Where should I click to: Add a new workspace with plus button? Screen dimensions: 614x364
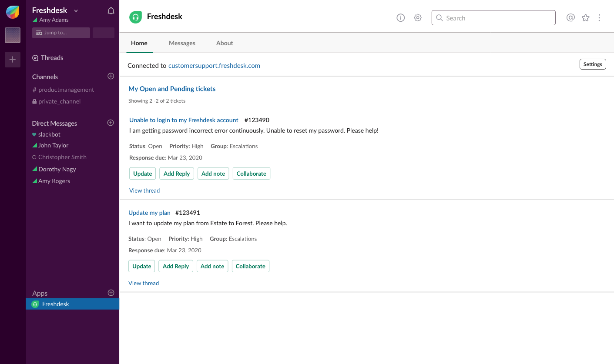pyautogui.click(x=13, y=60)
